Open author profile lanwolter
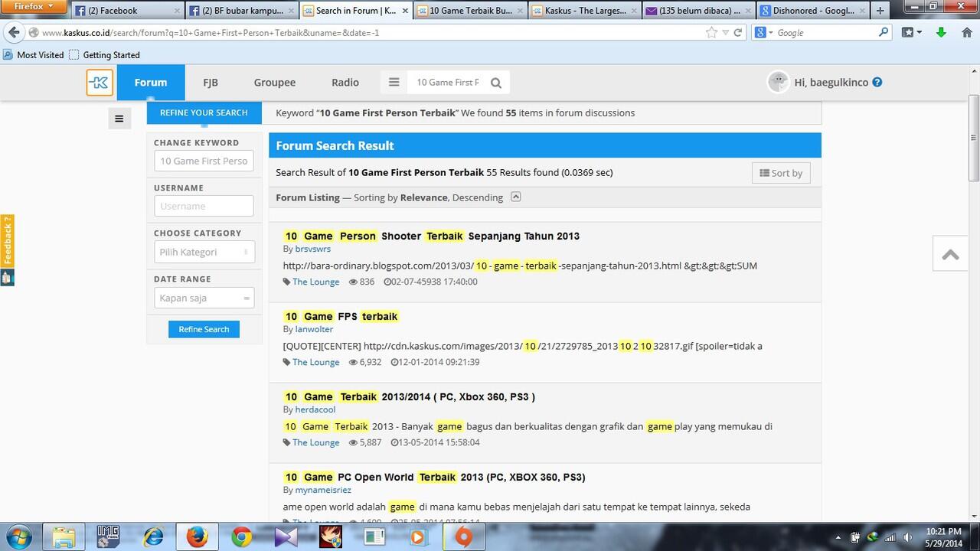Screen dimensions: 980x551 [314, 329]
